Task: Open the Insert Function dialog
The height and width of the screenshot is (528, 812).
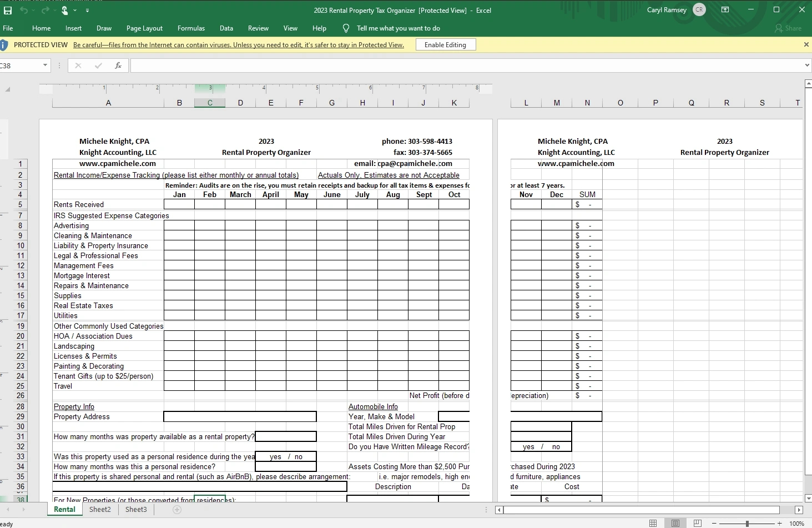Action: click(118, 66)
